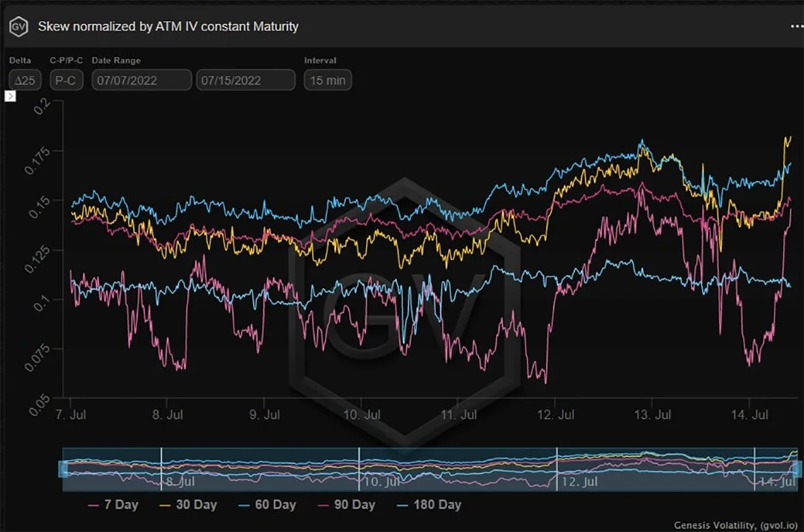The height and width of the screenshot is (532, 804).
Task: Click the 07/07/2022 start date field
Action: coord(142,81)
